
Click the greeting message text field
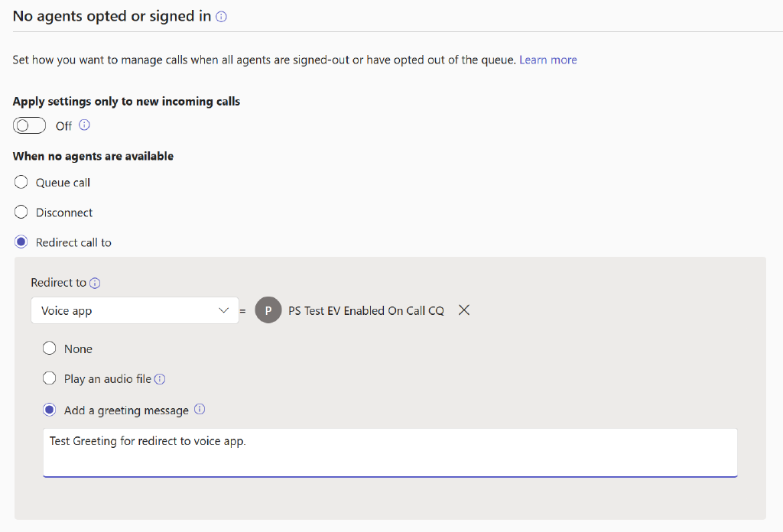(x=390, y=453)
